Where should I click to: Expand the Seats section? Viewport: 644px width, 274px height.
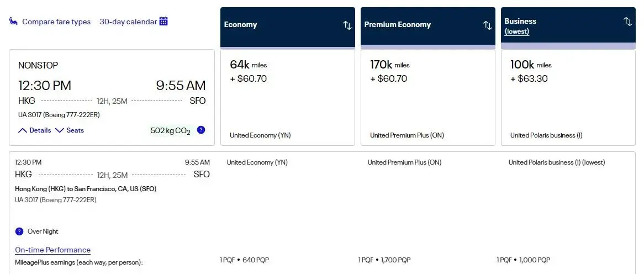click(70, 130)
